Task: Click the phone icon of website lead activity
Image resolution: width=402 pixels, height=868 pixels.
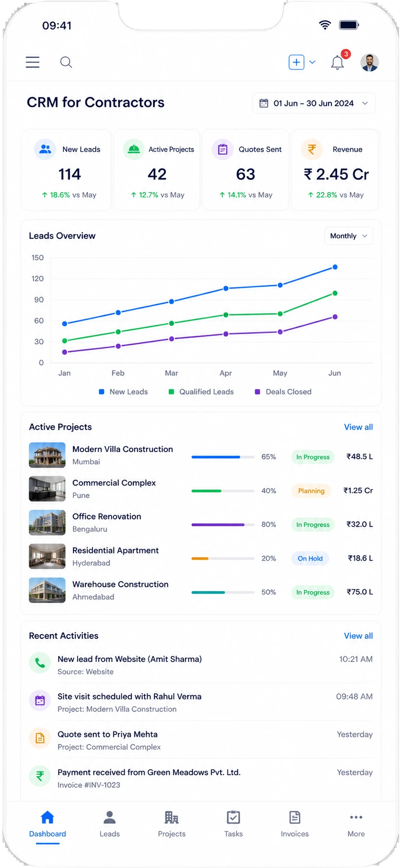Action: [x=40, y=663]
